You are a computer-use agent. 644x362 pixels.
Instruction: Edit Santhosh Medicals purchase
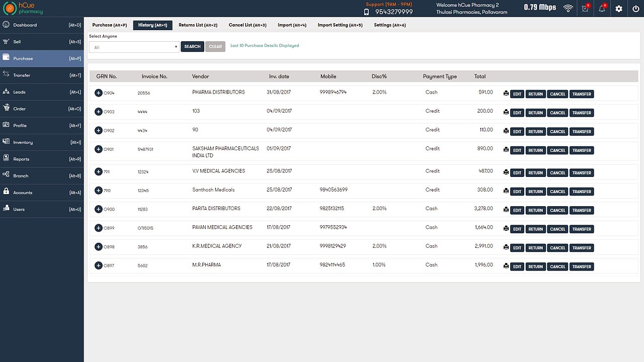pyautogui.click(x=517, y=192)
